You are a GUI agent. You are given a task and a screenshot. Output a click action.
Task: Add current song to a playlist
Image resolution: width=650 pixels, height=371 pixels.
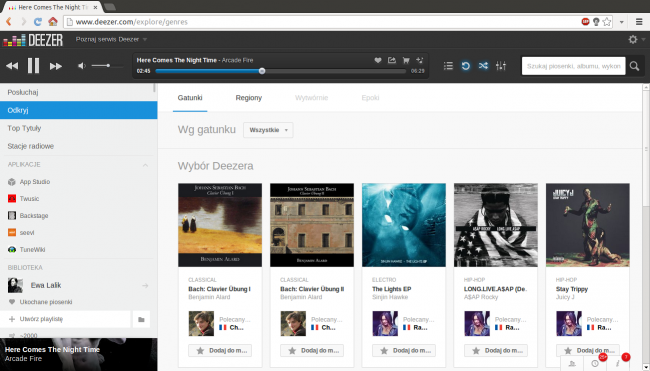click(x=420, y=60)
